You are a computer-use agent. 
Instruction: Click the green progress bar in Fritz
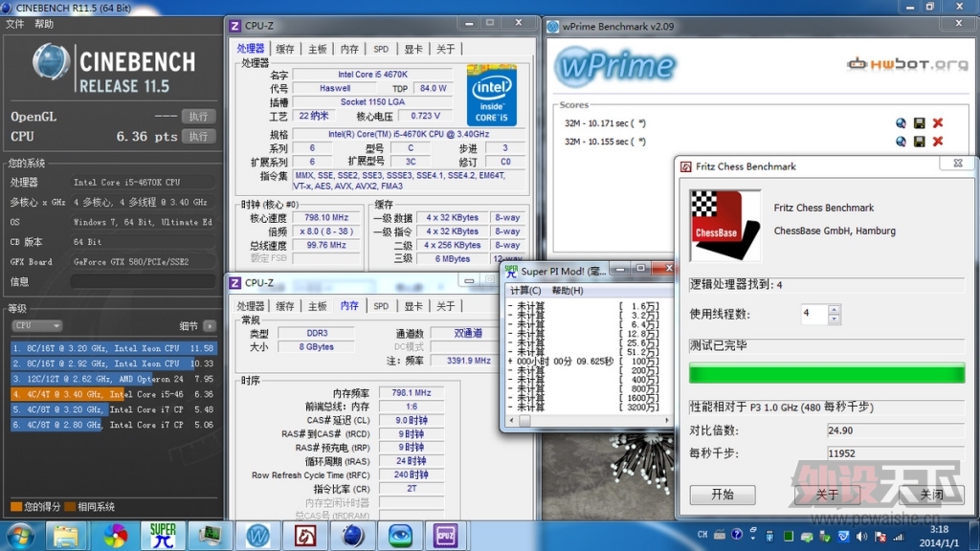pos(827,374)
